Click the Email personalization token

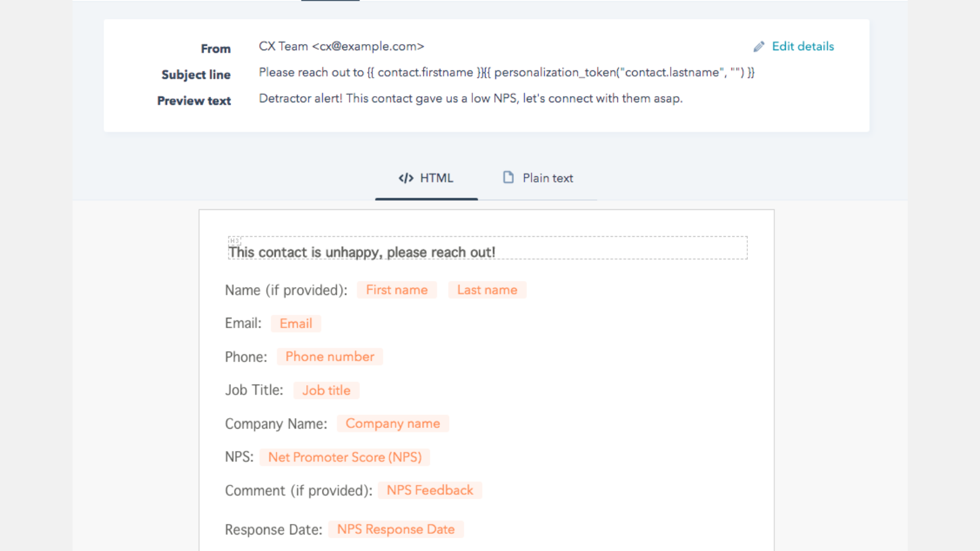click(x=296, y=324)
